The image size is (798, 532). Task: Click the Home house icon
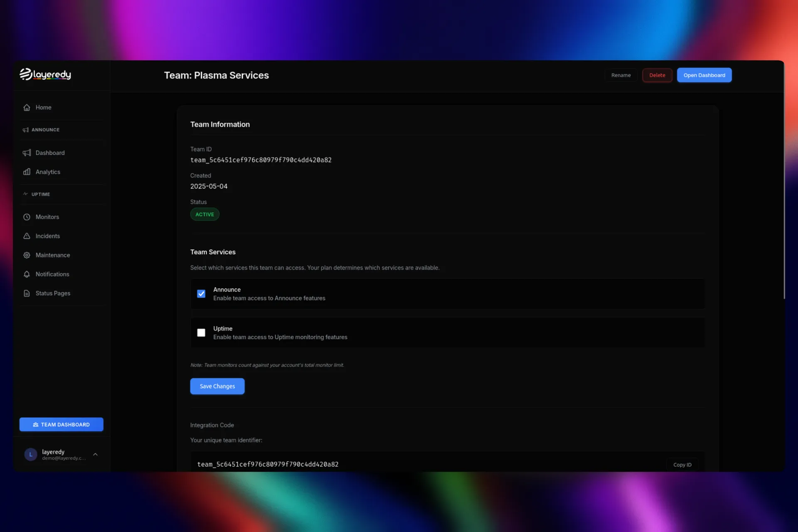[x=27, y=108]
